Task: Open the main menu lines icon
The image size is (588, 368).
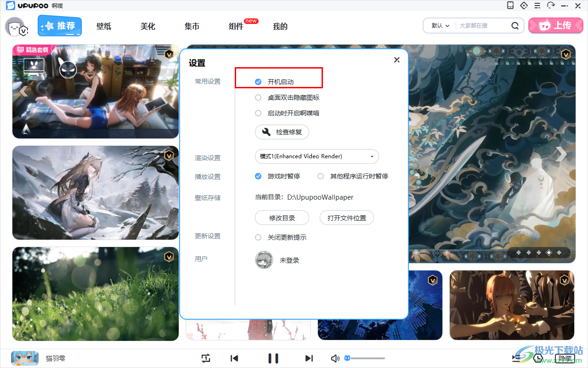Action: [x=537, y=6]
